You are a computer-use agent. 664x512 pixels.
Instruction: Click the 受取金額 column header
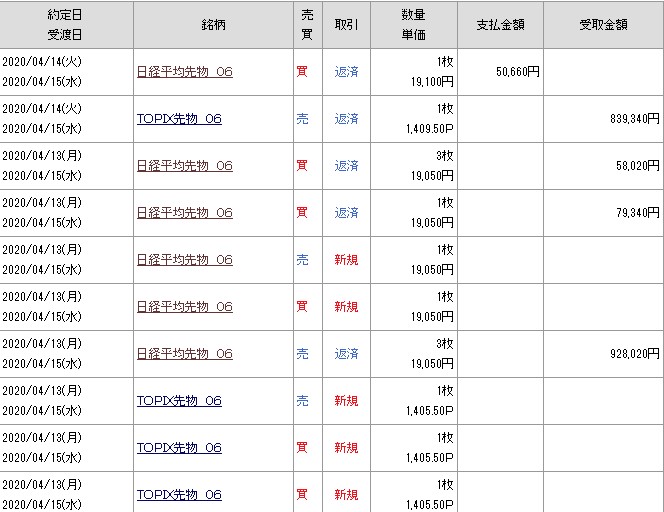(x=604, y=24)
